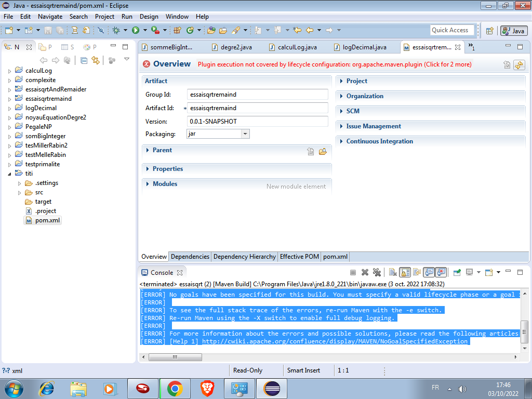The width and height of the screenshot is (532, 399).
Task: Expand the Properties section
Action: click(148, 169)
